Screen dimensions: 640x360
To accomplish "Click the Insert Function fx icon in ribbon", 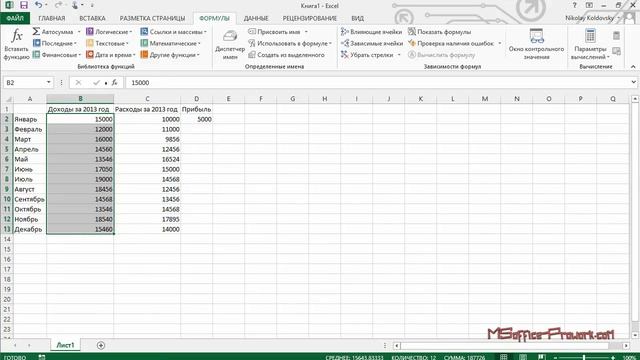I will click(x=16, y=36).
